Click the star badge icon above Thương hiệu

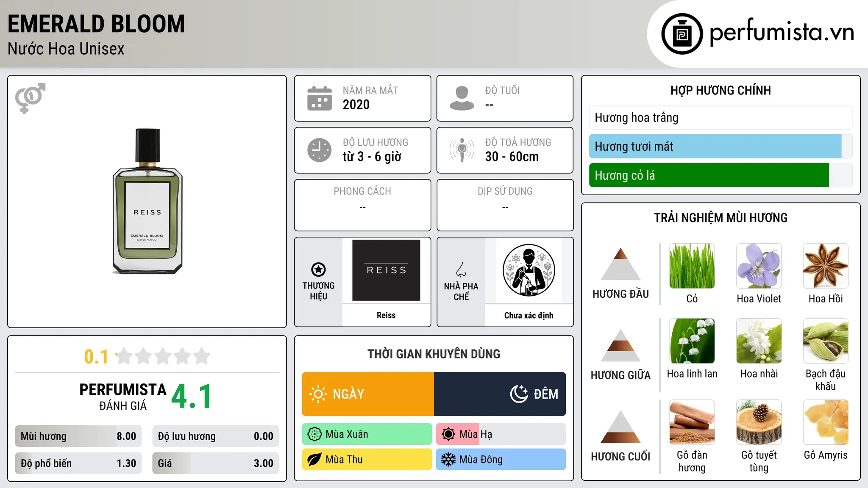click(318, 269)
